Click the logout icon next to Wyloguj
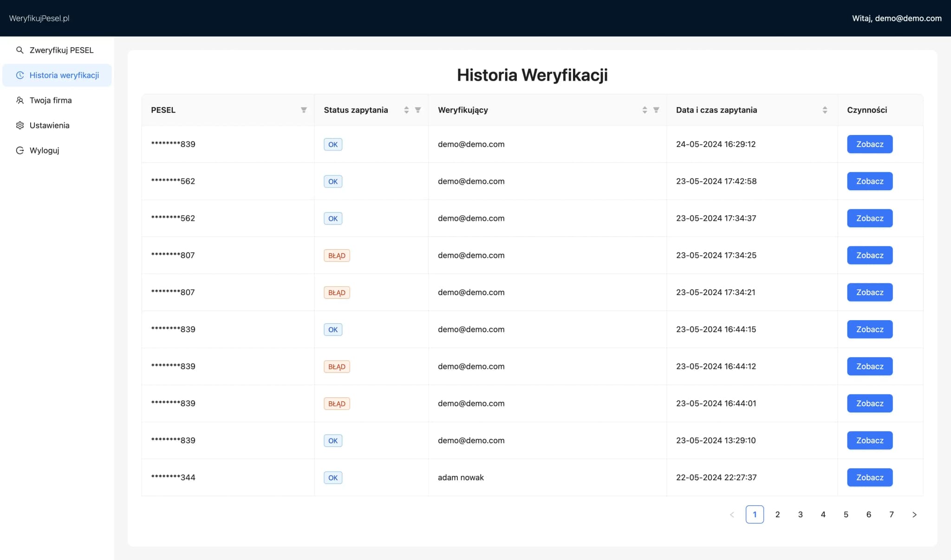951x560 pixels. pos(20,150)
